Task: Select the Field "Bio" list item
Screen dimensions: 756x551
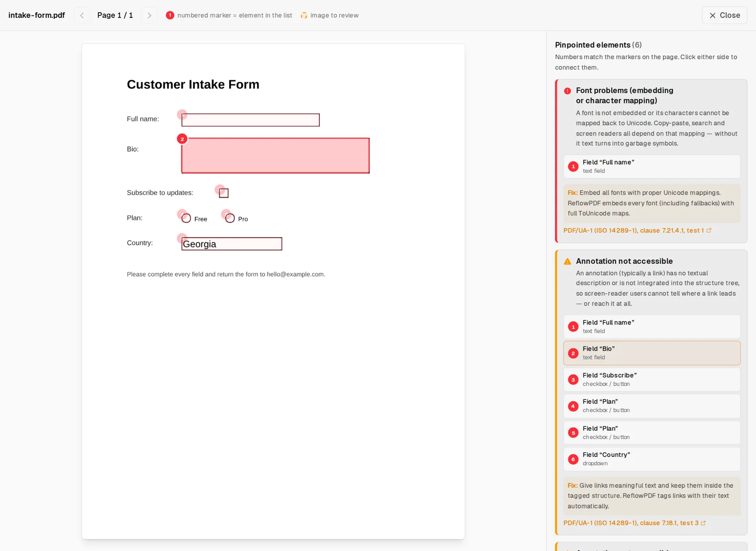Action: click(x=652, y=353)
